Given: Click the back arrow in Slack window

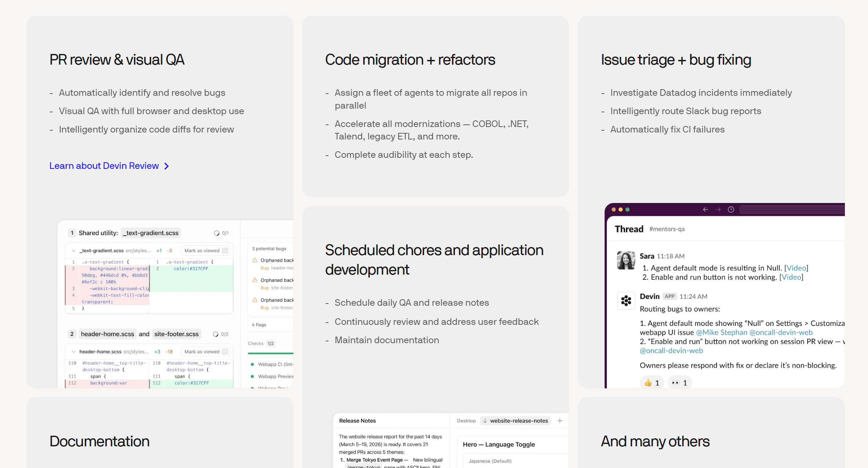Looking at the screenshot, I should (705, 210).
